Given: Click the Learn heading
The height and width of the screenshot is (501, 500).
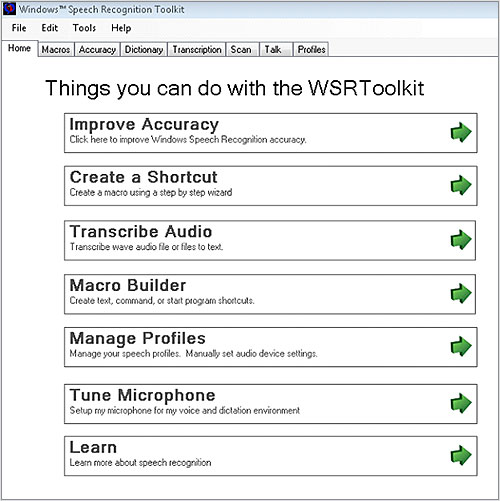Looking at the screenshot, I should pos(93,447).
